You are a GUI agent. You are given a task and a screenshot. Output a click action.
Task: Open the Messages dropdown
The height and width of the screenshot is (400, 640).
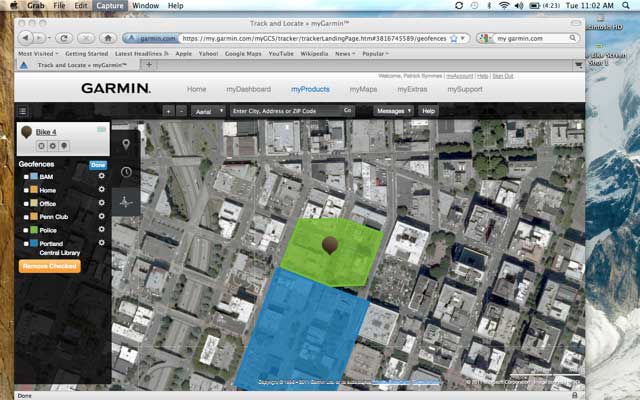pyautogui.click(x=393, y=111)
